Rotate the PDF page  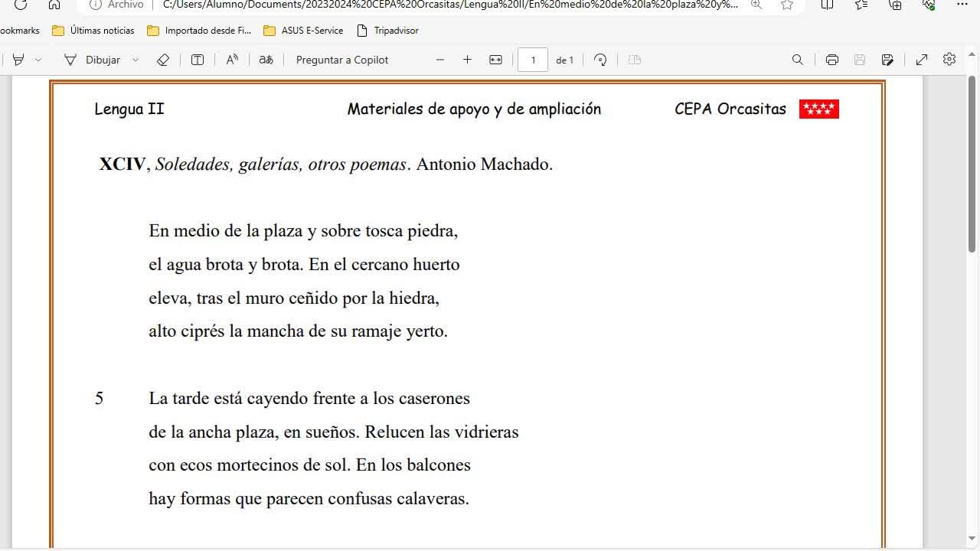[x=600, y=60]
